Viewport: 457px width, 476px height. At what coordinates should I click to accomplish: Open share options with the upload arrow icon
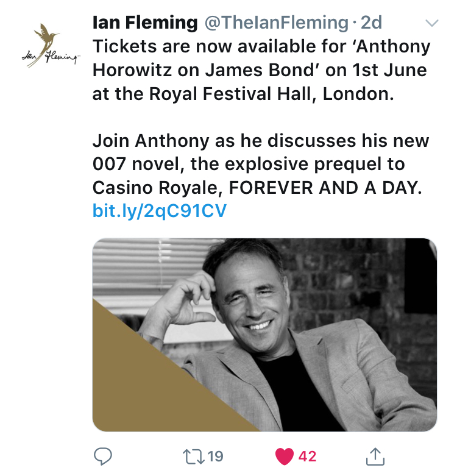click(375, 455)
